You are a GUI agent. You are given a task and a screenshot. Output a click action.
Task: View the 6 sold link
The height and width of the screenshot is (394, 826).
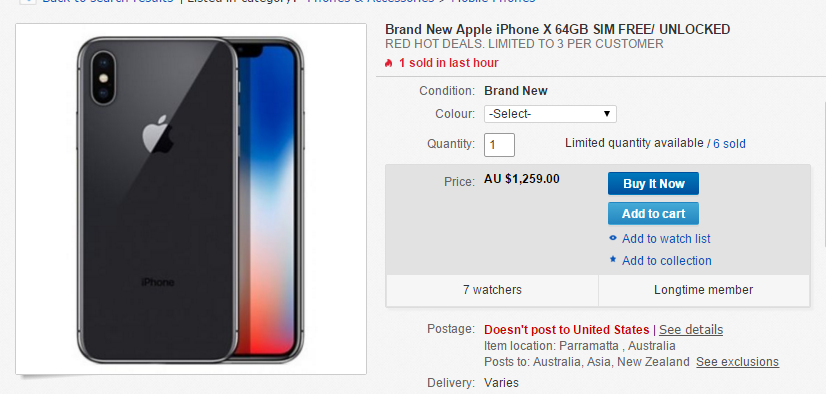pyautogui.click(x=729, y=144)
